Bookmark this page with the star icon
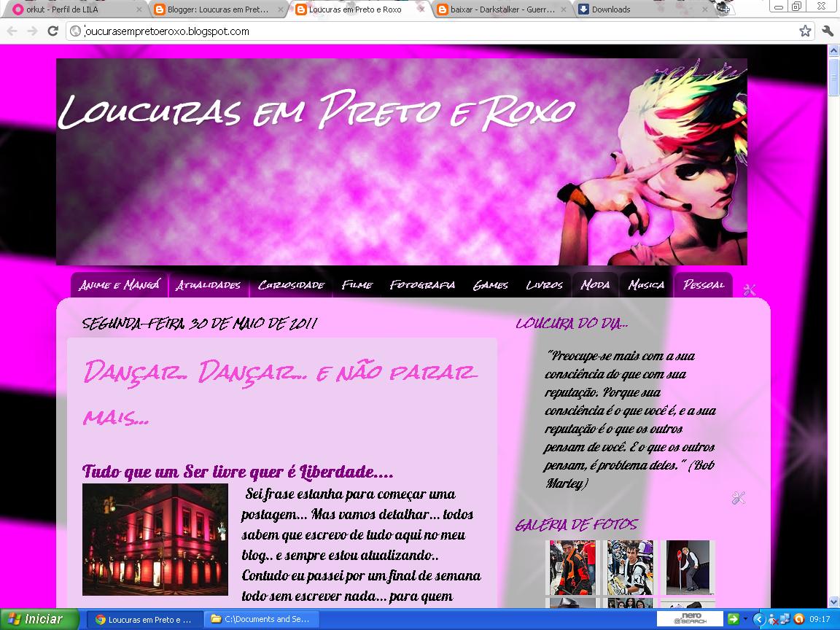 pyautogui.click(x=805, y=31)
